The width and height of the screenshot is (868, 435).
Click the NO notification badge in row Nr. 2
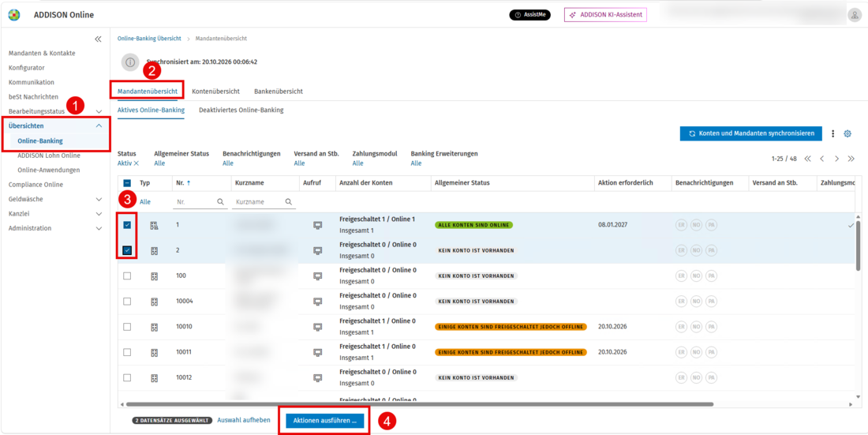pyautogui.click(x=697, y=250)
